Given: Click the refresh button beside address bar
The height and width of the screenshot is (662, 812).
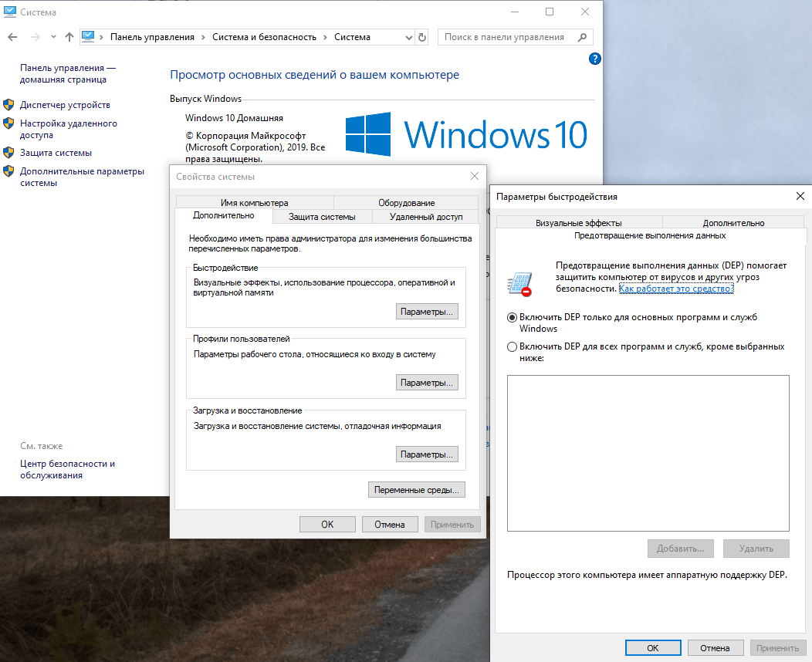Looking at the screenshot, I should pos(422,37).
